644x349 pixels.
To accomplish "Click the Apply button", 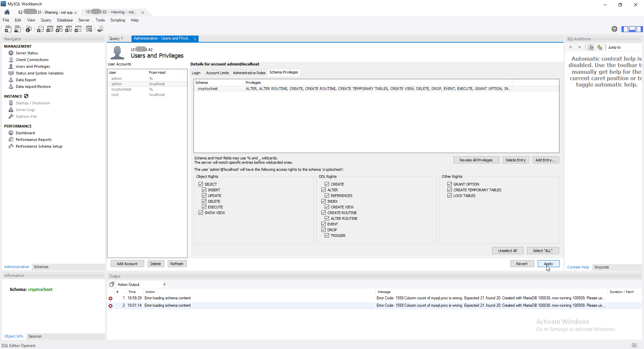I will (548, 264).
